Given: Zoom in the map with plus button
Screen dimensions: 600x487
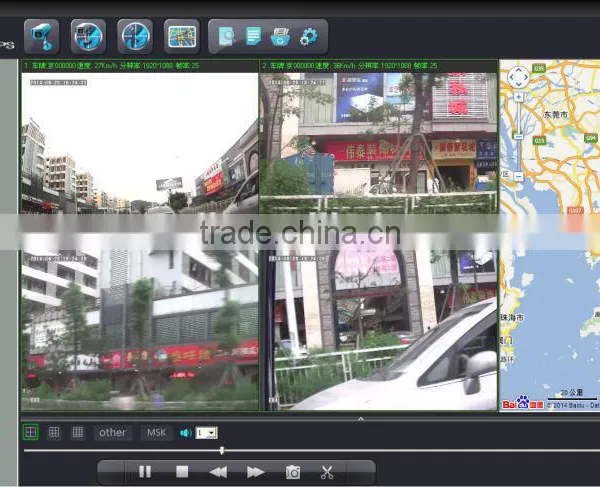Looking at the screenshot, I should point(518,97).
